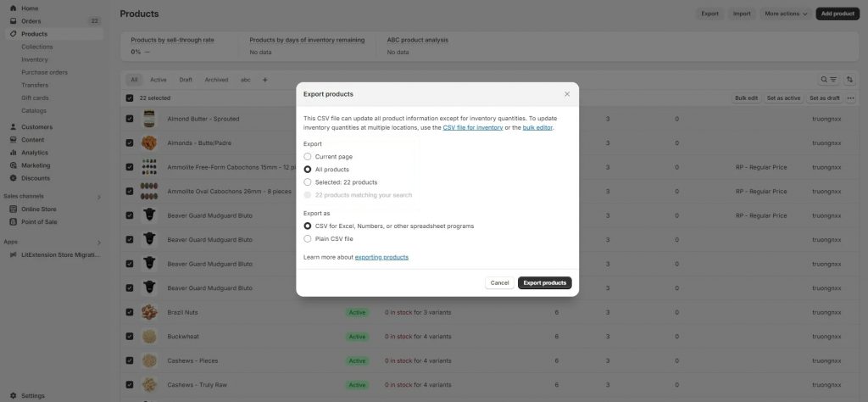Open the exporting products help link
This screenshot has height=402, width=868.
pos(381,258)
